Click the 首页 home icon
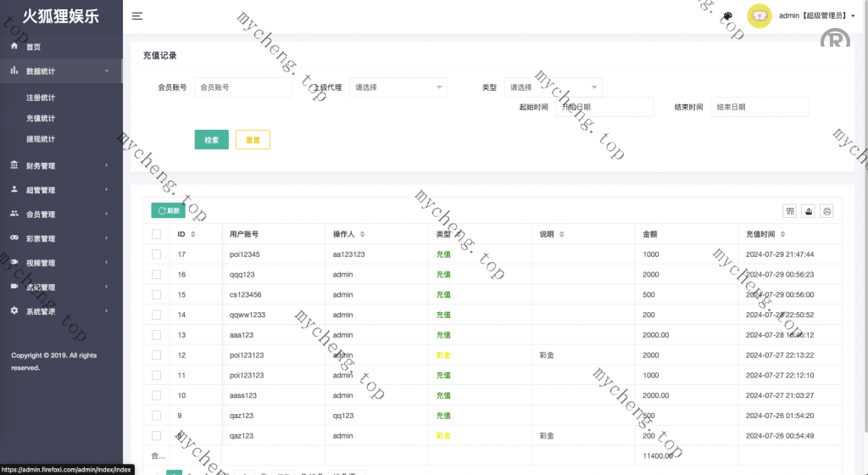Viewport: 868px width, 475px height. pos(14,46)
